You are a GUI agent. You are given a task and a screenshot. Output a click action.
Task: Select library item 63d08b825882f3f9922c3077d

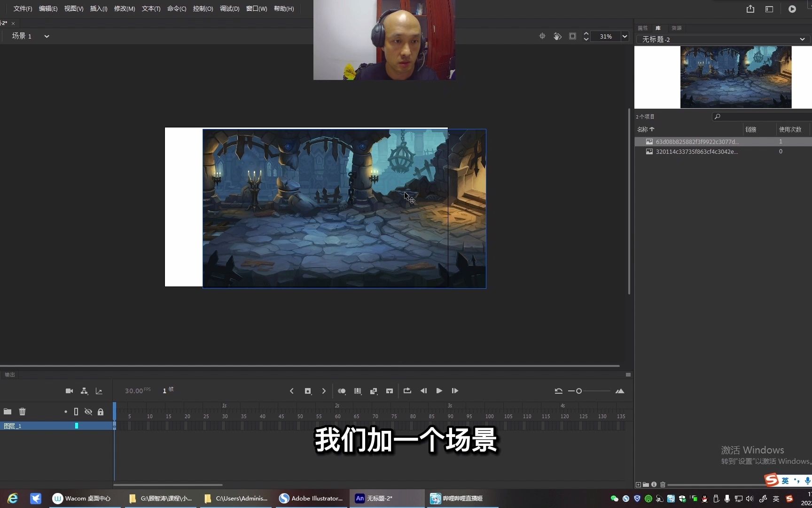click(723, 142)
